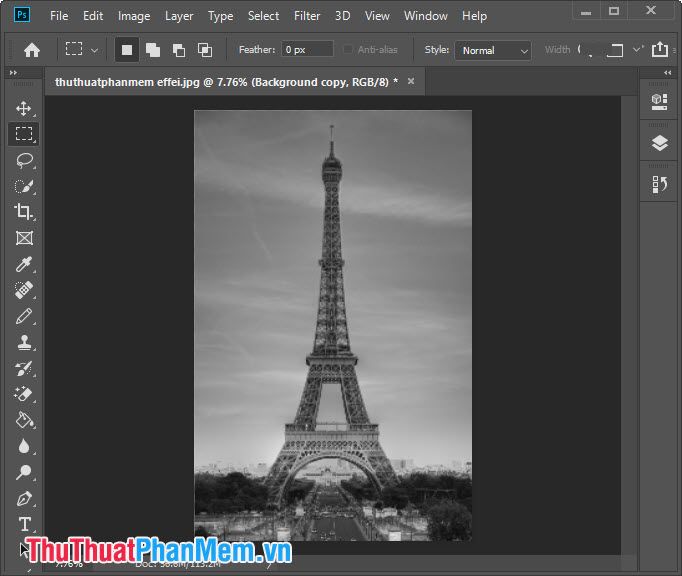
Task: Expand the collapsed tools panel arrows
Action: click(x=13, y=73)
